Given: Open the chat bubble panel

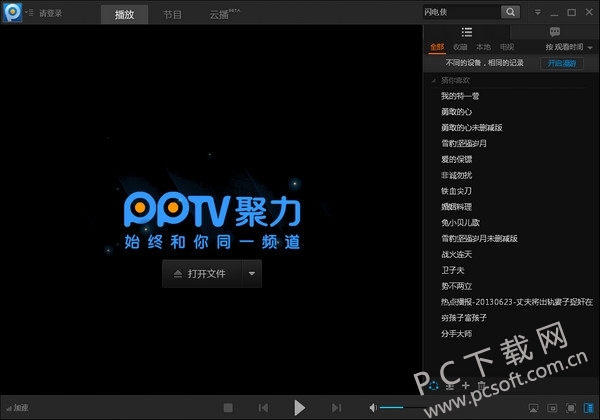Looking at the screenshot, I should click(x=555, y=32).
